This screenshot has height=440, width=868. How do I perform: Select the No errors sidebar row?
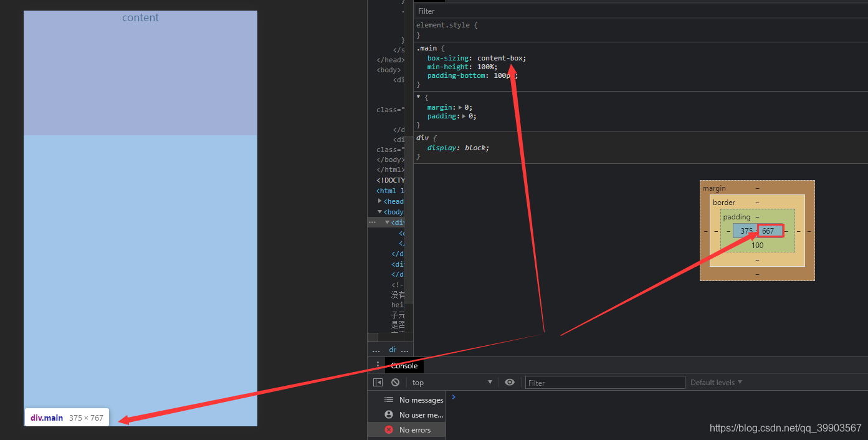click(x=407, y=429)
